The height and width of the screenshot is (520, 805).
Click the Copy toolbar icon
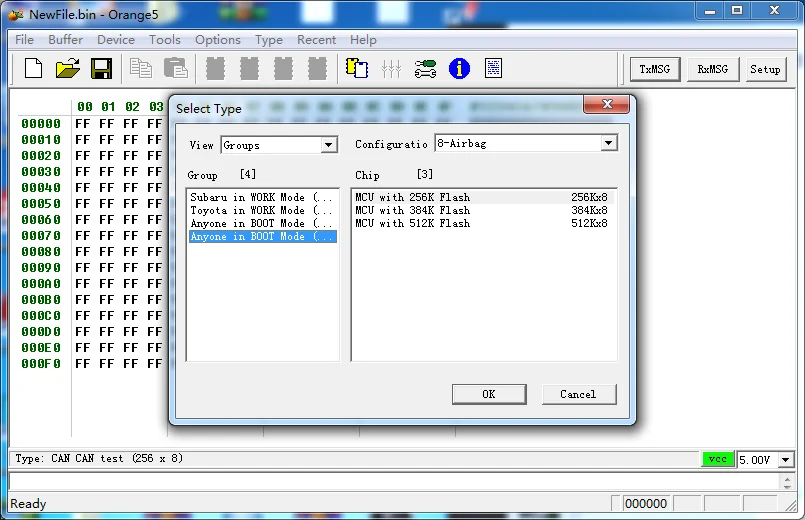[141, 68]
